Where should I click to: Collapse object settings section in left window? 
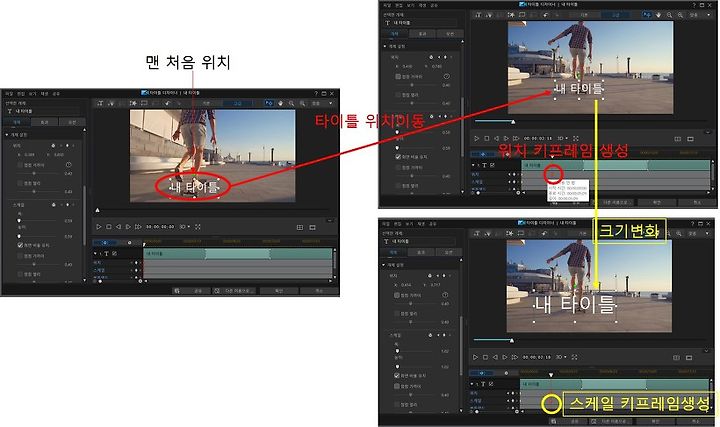pyautogui.click(x=7, y=135)
